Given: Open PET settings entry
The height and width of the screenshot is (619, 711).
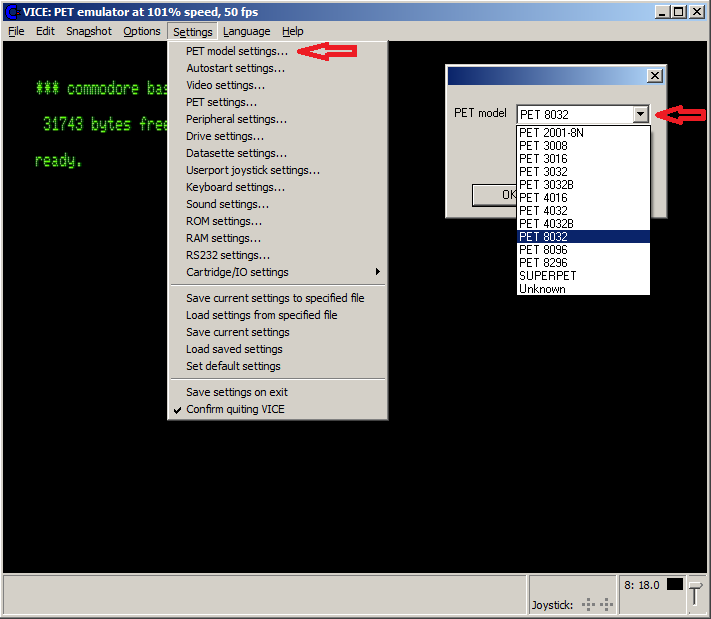Looking at the screenshot, I should click(x=278, y=102).
